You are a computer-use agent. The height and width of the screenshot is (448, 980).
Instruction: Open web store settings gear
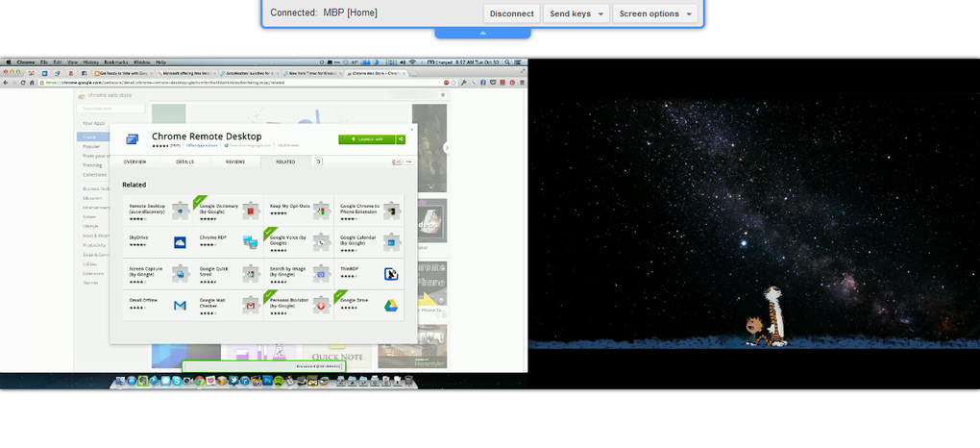click(443, 95)
